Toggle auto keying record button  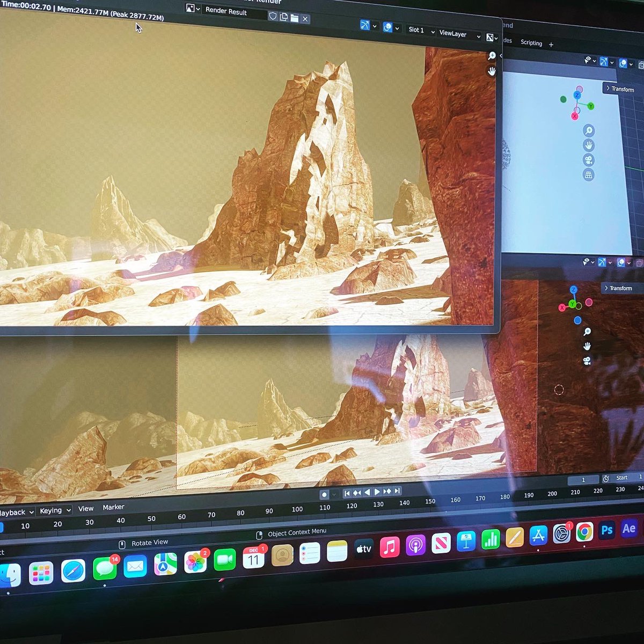(324, 494)
